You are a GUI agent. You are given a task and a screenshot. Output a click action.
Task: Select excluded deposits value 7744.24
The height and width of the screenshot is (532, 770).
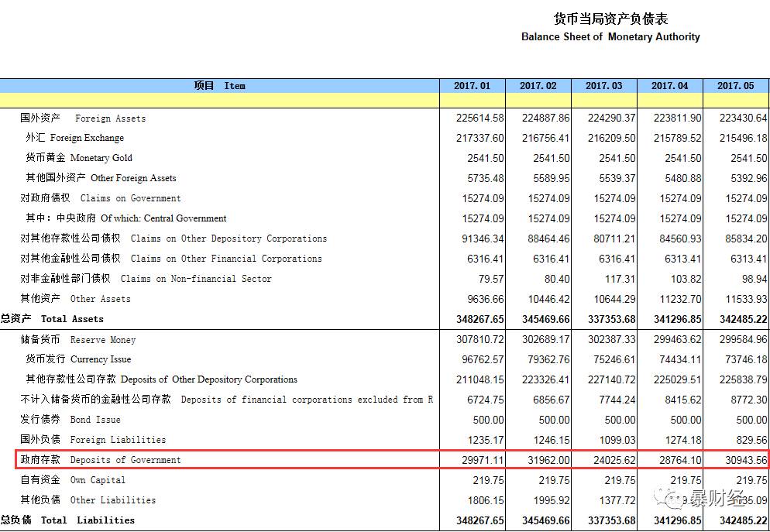click(617, 400)
